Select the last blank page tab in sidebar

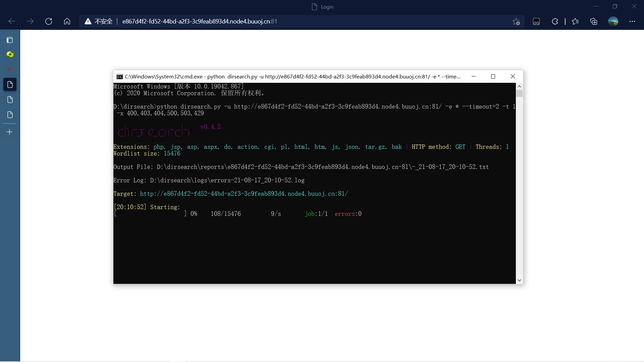click(x=10, y=115)
